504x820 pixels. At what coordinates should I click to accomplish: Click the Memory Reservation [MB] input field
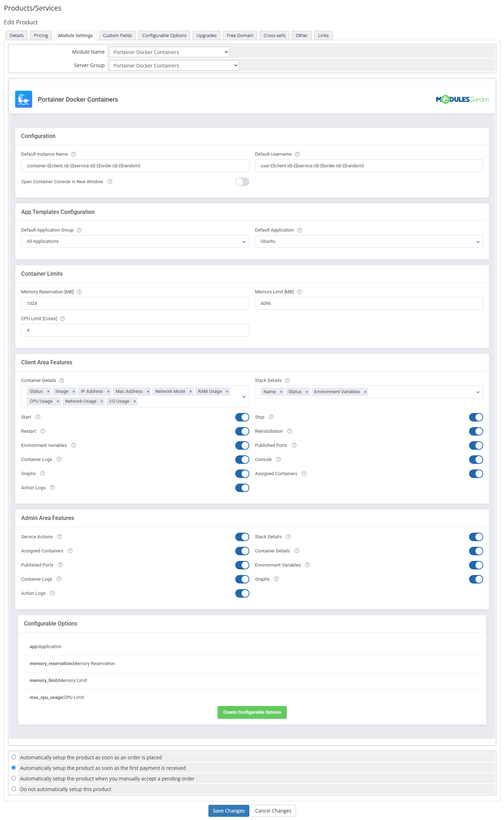click(x=135, y=303)
